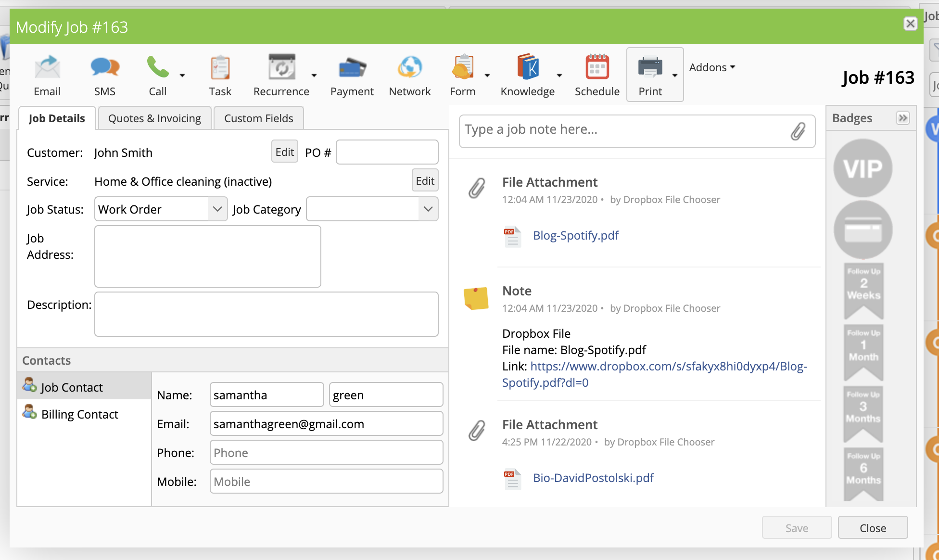Toggle the Follow Up 2 Weeks badge

[863, 290]
